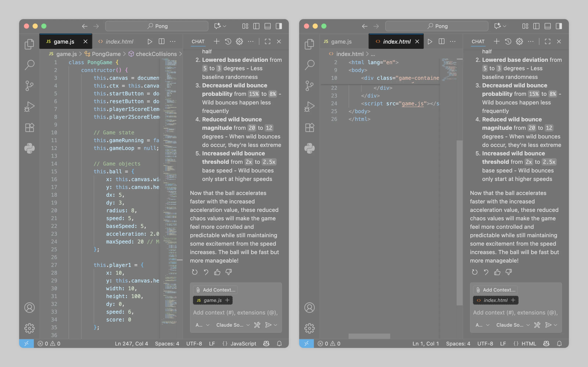The height and width of the screenshot is (367, 588).
Task: Switch to index.html tab in left window
Action: (x=119, y=41)
